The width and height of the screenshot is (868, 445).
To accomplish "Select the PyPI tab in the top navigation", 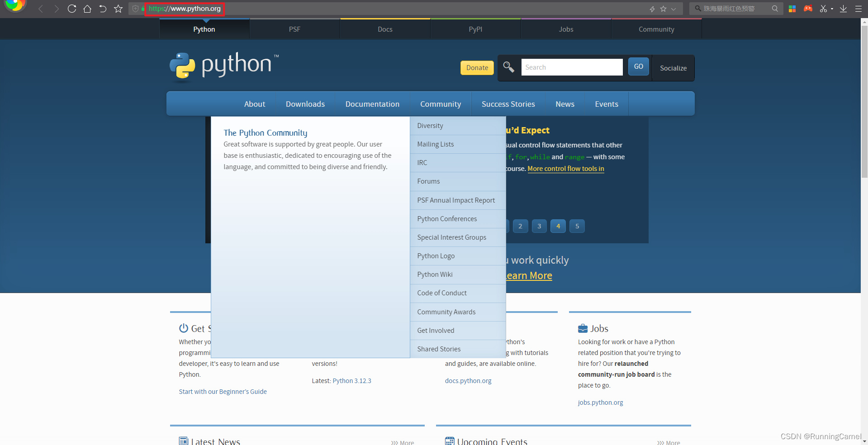I will pos(475,29).
